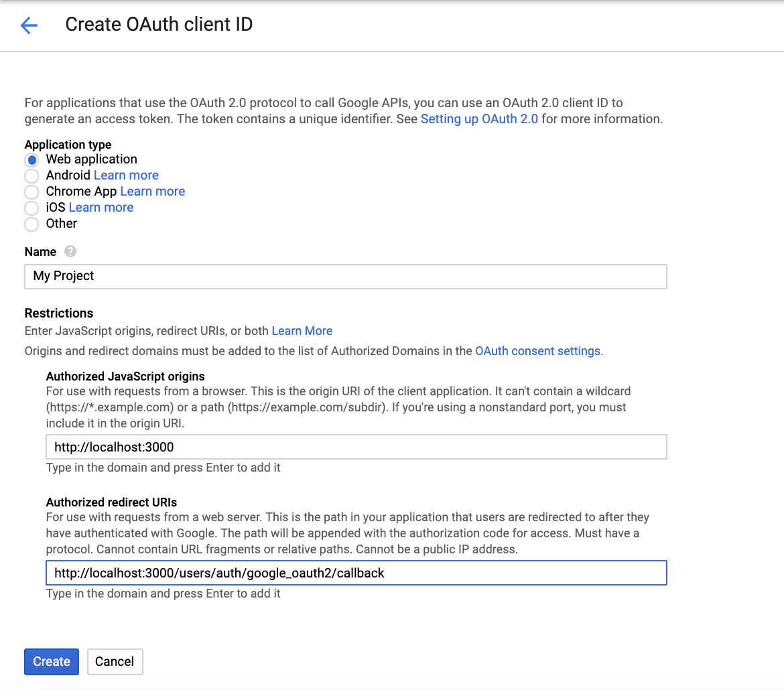
Task: Open the Setting up OAuth 2.0 link
Action: click(x=479, y=119)
